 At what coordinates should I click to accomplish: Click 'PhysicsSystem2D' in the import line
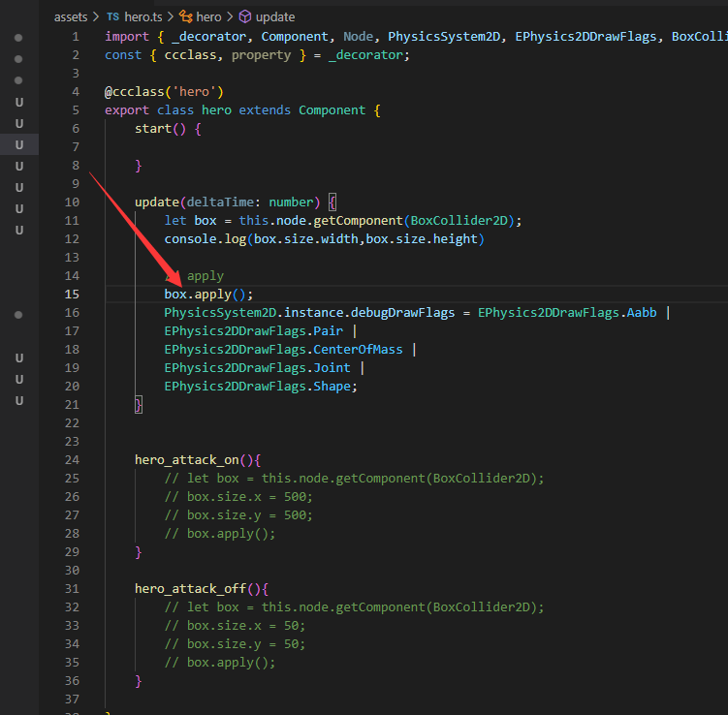click(x=444, y=37)
